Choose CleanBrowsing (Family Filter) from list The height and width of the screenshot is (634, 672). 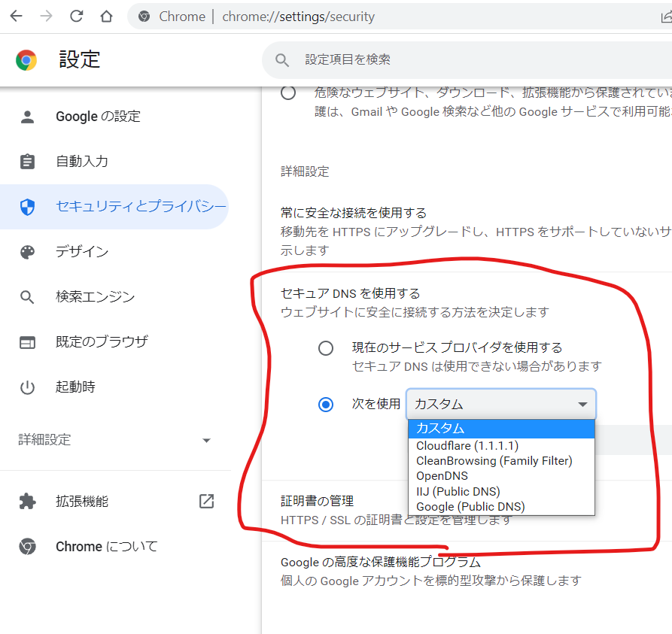[501, 461]
